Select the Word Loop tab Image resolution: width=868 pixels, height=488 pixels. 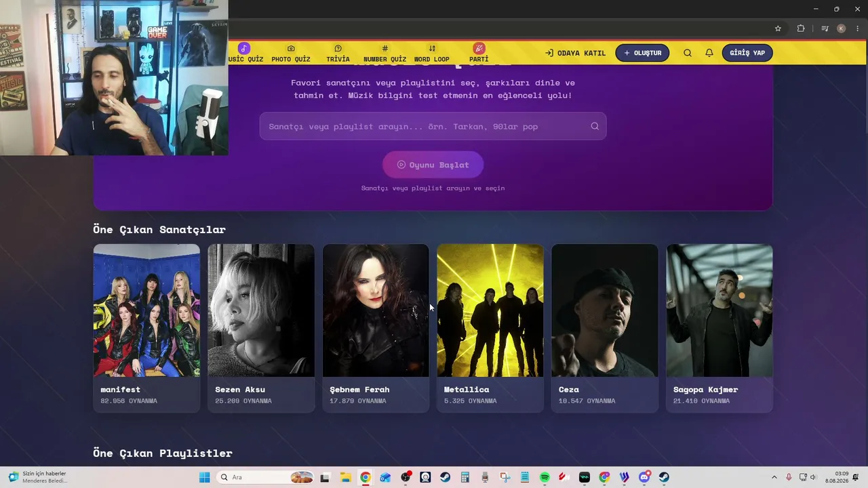(x=432, y=53)
